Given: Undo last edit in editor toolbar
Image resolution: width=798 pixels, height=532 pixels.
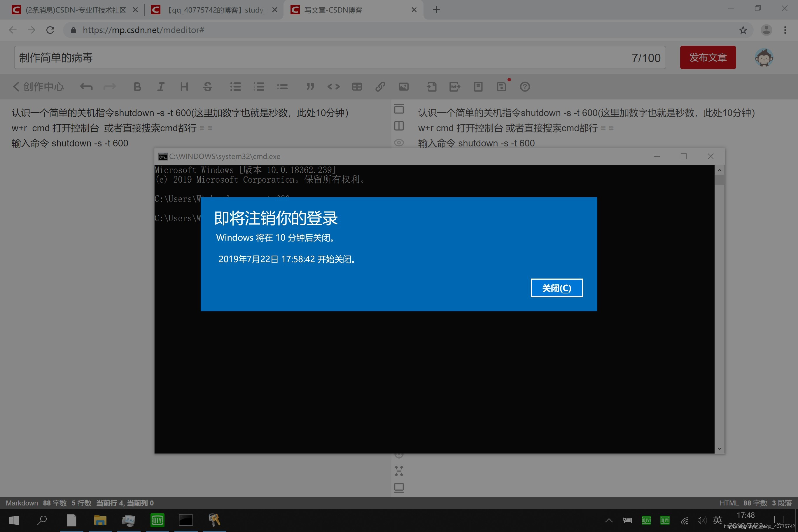Looking at the screenshot, I should (x=86, y=87).
